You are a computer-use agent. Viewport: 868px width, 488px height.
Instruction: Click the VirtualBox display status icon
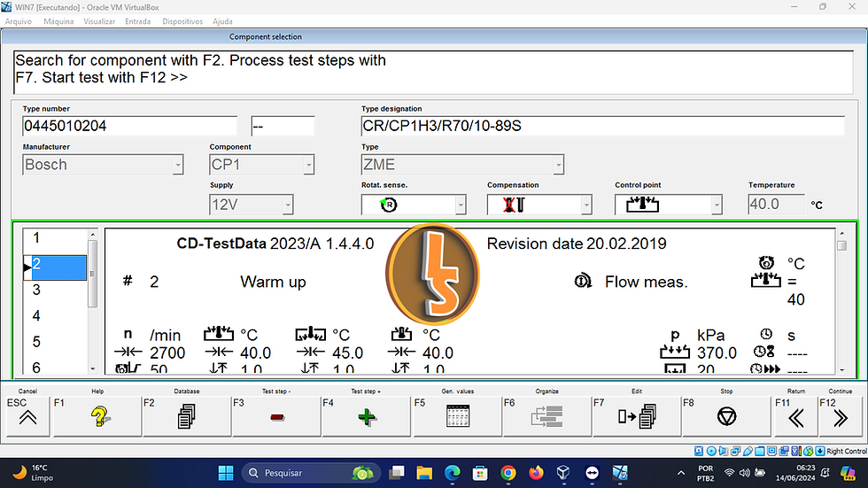click(771, 451)
